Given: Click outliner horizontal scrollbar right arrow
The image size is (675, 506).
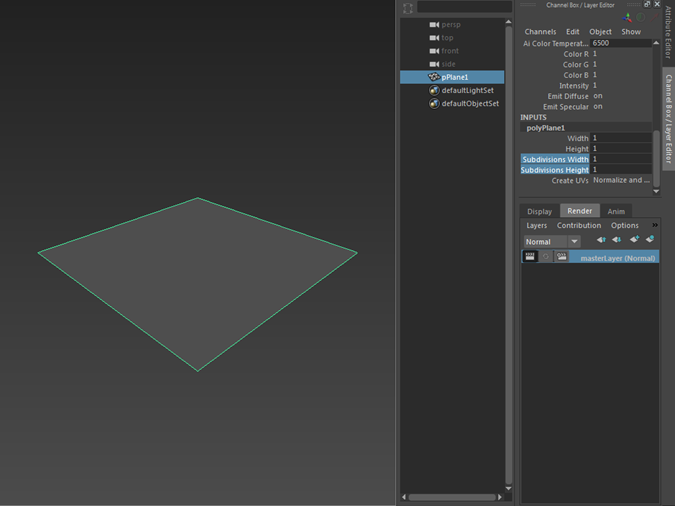Looking at the screenshot, I should tap(499, 497).
